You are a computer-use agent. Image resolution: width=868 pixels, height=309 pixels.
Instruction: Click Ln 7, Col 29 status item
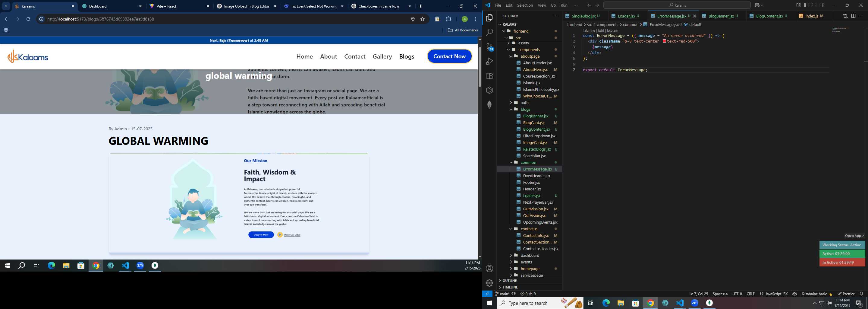(699, 294)
